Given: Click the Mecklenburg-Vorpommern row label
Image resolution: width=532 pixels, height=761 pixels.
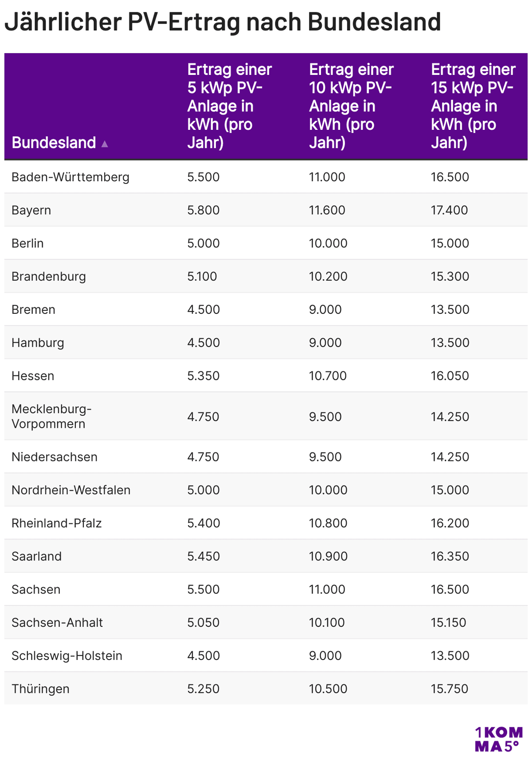Looking at the screenshot, I should click(51, 416).
